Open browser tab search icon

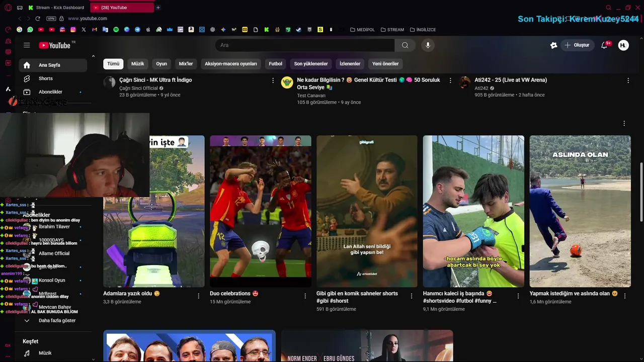click(608, 8)
